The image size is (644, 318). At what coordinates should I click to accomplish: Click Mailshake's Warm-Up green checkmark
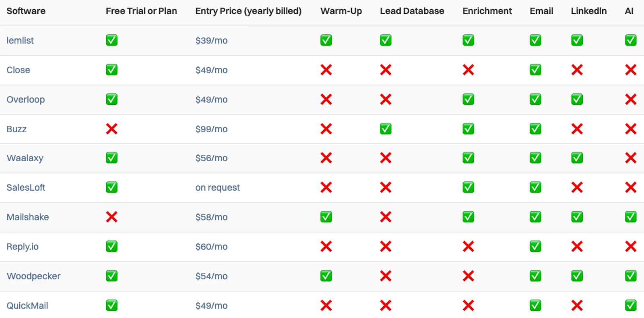326,217
